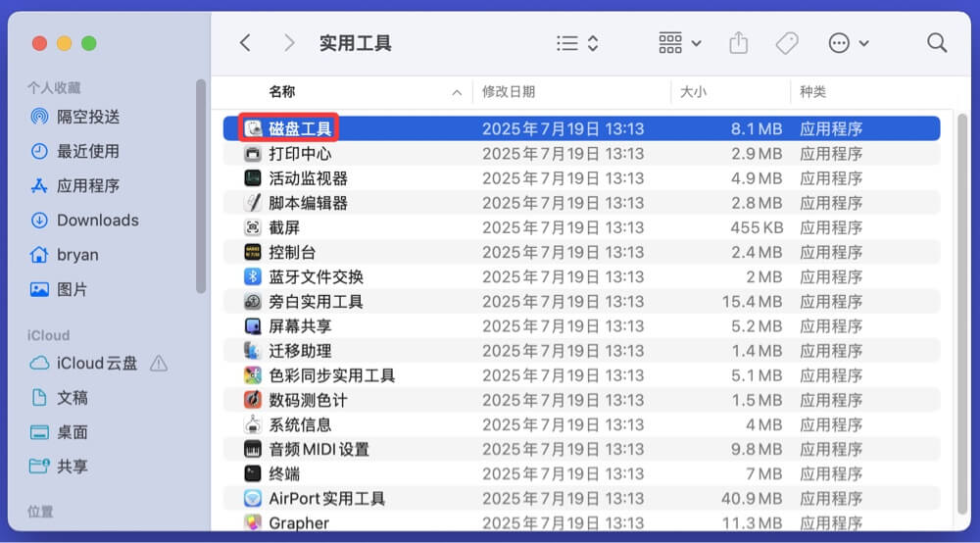980x543 pixels.
Task: Select the Screenshot (截屏) app icon
Action: coord(253,227)
